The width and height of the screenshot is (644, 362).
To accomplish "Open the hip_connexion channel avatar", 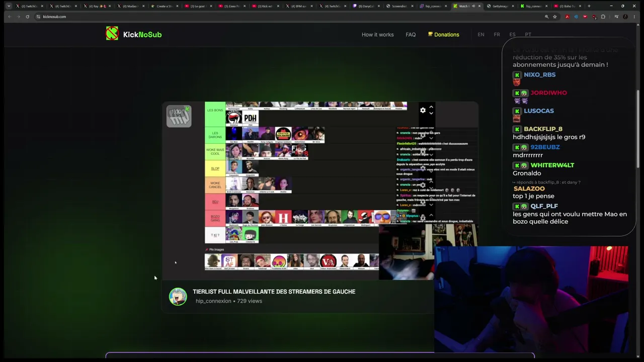I will [x=178, y=297].
